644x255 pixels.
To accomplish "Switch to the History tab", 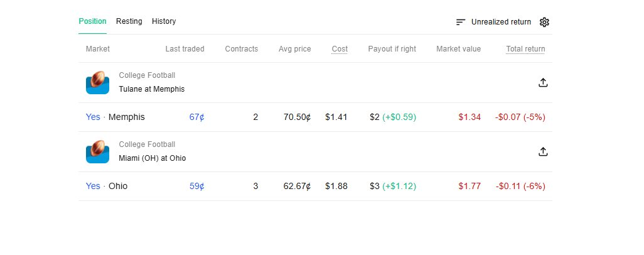I will [164, 21].
